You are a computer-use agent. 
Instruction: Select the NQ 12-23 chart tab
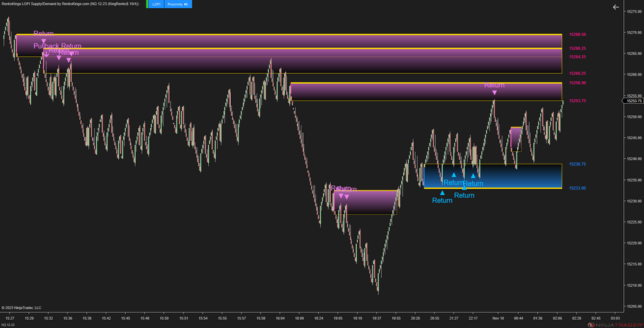coord(8,325)
